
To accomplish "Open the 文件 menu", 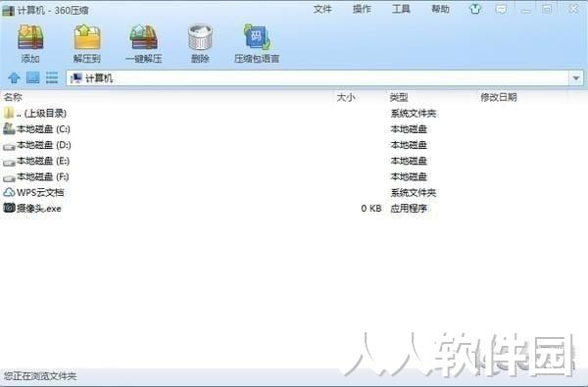I will tap(322, 9).
